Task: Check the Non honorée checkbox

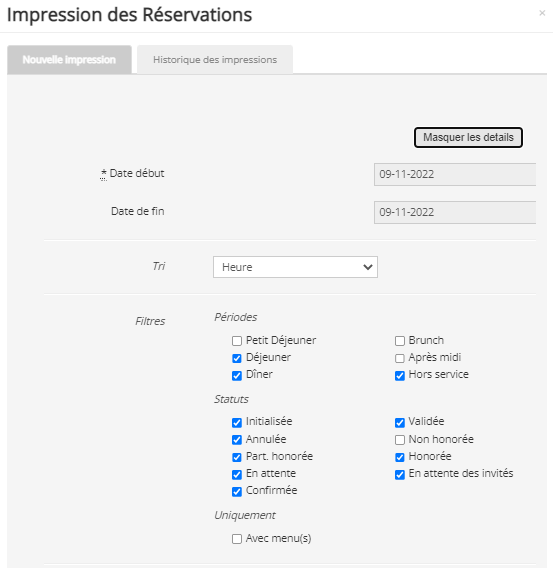Action: click(400, 440)
